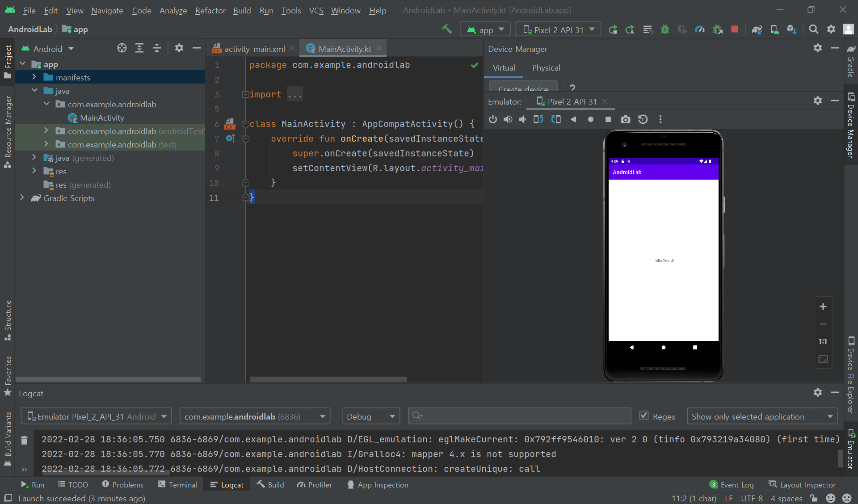Open the Pixel 2 API 31 device dropdown
This screenshot has height=504, width=858.
click(558, 29)
